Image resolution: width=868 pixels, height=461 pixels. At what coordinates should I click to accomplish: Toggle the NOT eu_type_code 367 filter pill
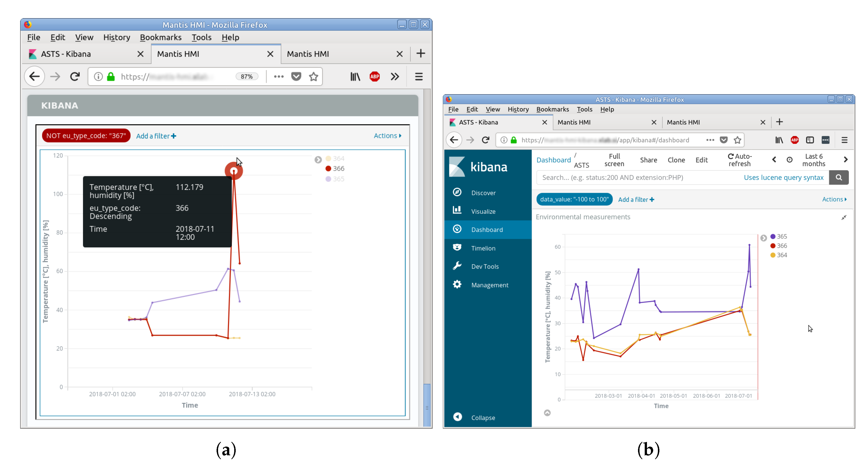coord(86,136)
